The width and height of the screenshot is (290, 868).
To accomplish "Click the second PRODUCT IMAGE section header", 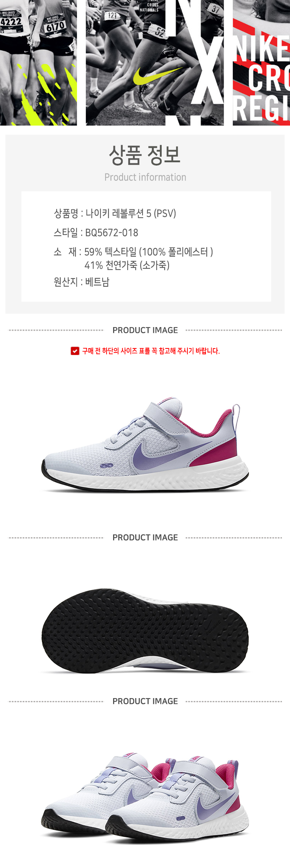I will click(x=145, y=537).
